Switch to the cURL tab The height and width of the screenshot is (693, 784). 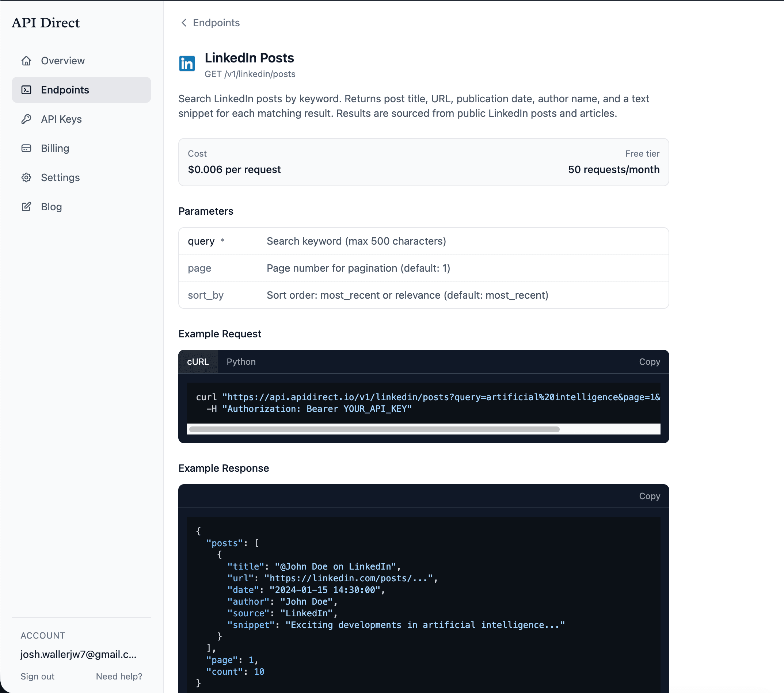pyautogui.click(x=198, y=361)
